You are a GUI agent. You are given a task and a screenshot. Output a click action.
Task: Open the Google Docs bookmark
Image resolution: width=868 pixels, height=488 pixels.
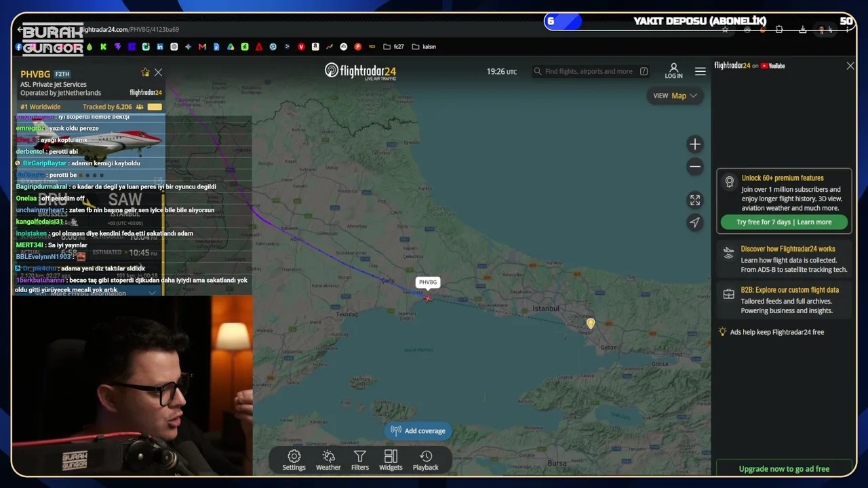(216, 47)
